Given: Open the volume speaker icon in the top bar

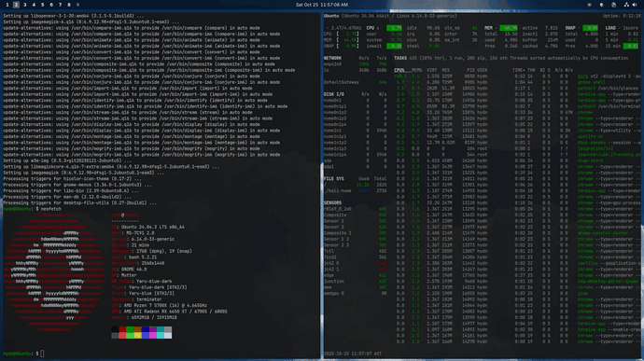Looking at the screenshot, I should 634,5.
